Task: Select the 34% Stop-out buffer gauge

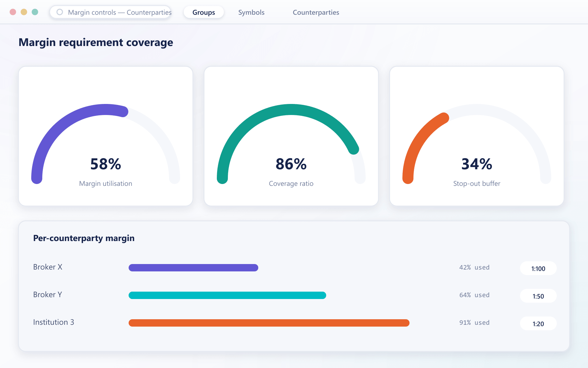Action: pyautogui.click(x=477, y=136)
